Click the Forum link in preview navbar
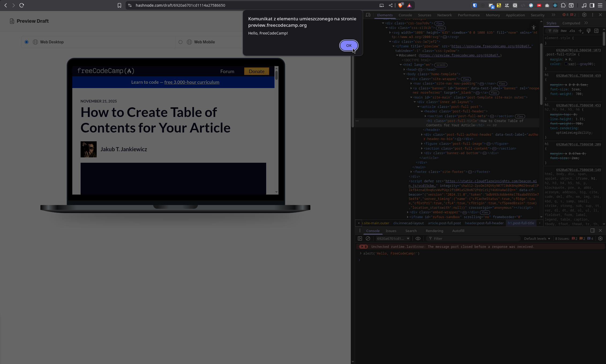 pyautogui.click(x=227, y=71)
